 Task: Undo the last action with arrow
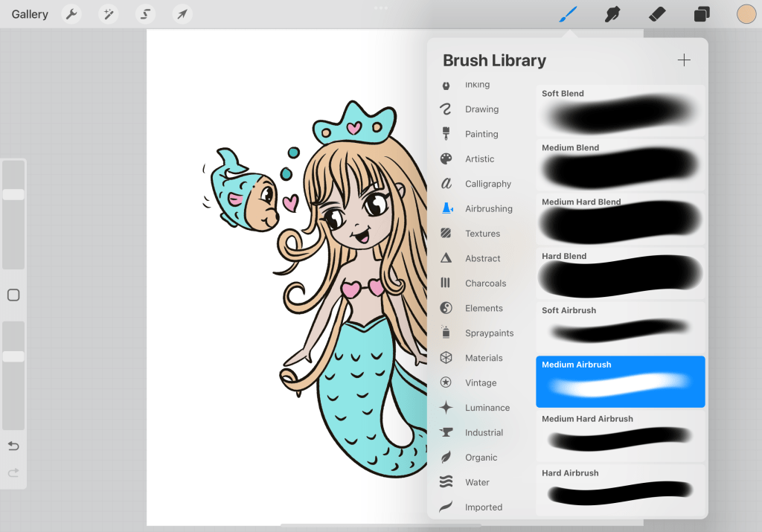click(x=13, y=446)
